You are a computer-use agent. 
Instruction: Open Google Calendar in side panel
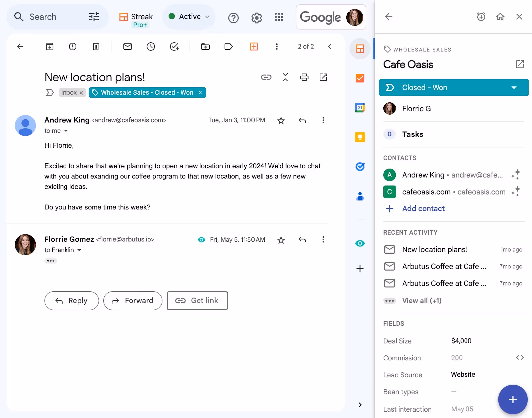(x=360, y=107)
